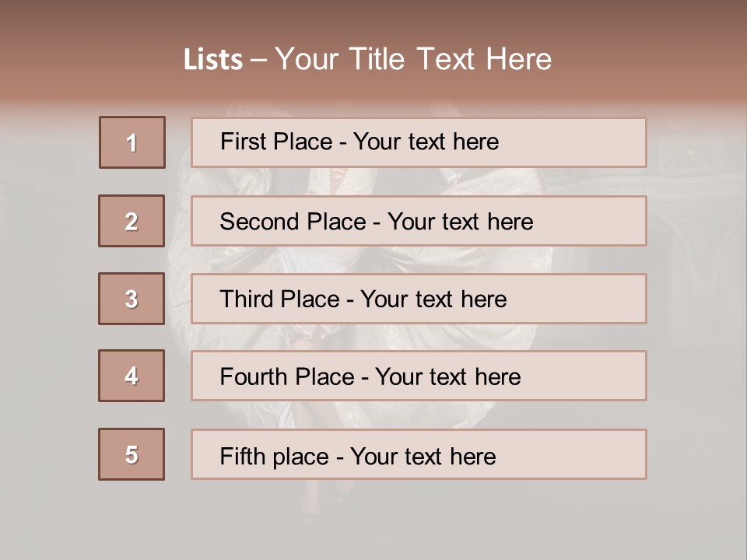The width and height of the screenshot is (747, 560).
Task: Click 'Your Title Text Here' in the title
Action: (413, 59)
